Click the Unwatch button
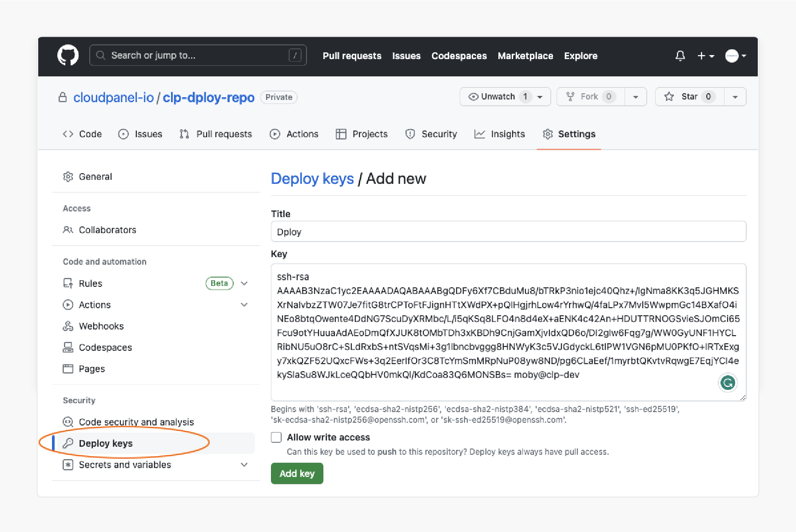The height and width of the screenshot is (532, 796). (x=505, y=97)
